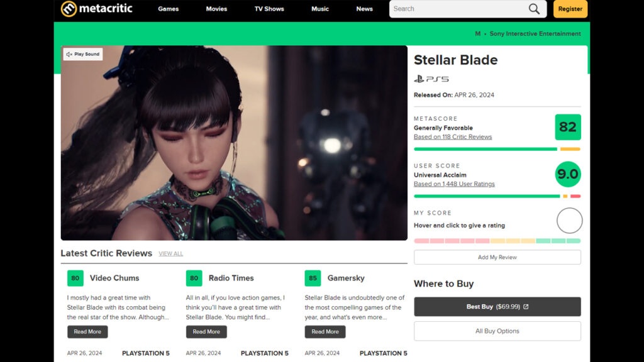The image size is (644, 362).
Task: Click the Gamersky 85 score badge
Action: [313, 278]
